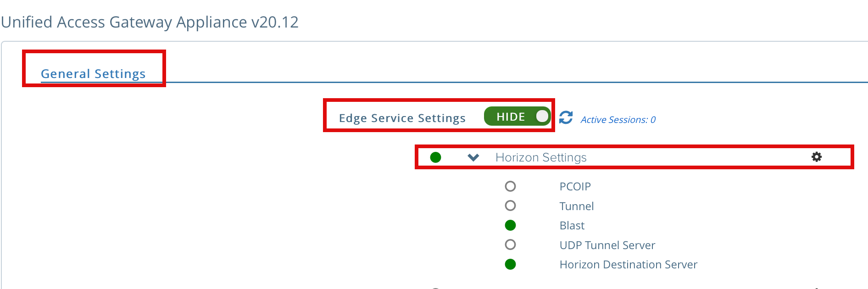868x289 pixels.
Task: Open the Active Sessions: 0 link
Action: point(618,120)
